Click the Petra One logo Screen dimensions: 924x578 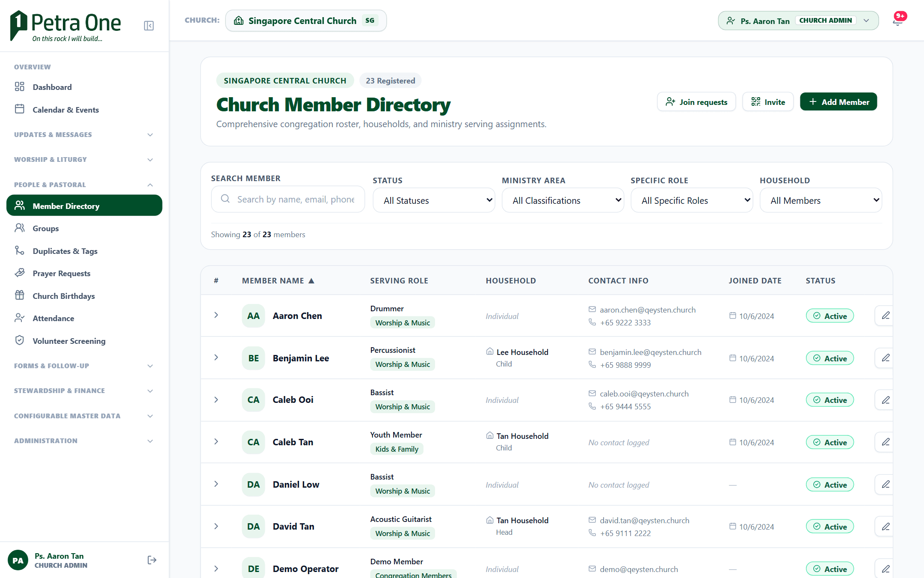click(x=65, y=26)
